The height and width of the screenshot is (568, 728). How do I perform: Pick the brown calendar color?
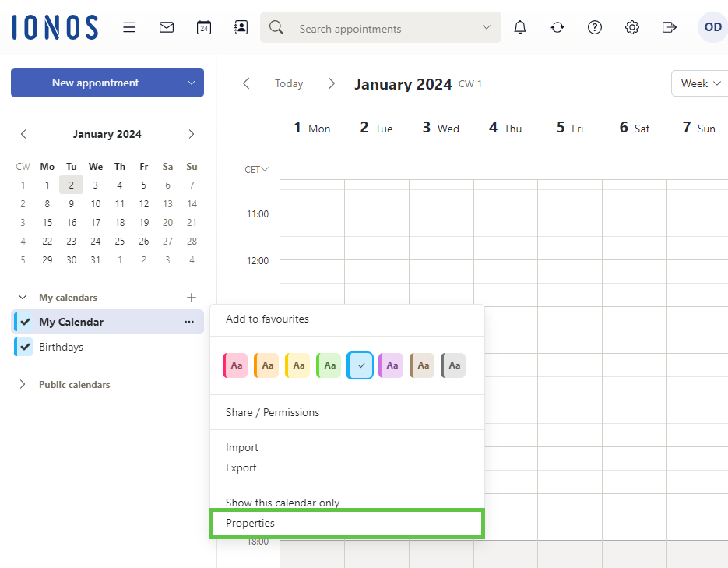[421, 365]
